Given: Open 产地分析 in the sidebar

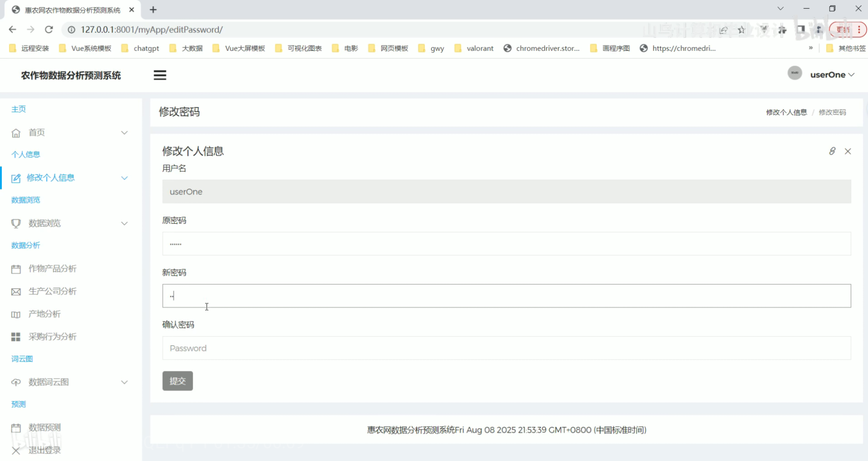Looking at the screenshot, I should pos(44,314).
